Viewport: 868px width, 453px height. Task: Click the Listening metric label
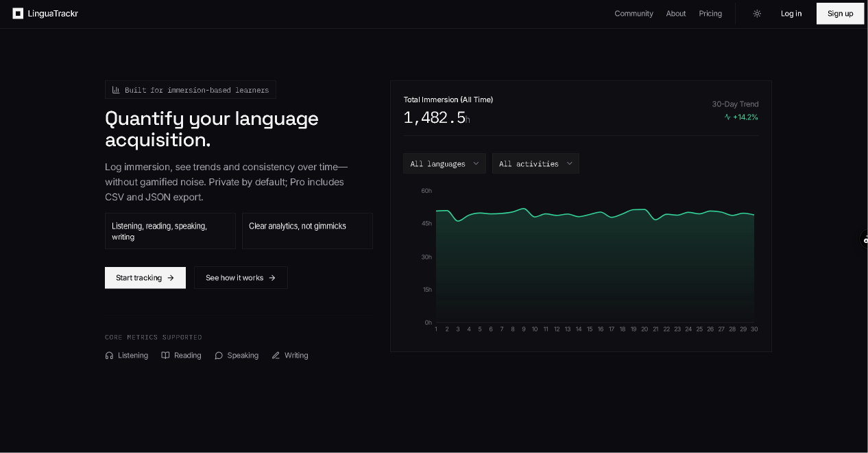click(x=133, y=356)
